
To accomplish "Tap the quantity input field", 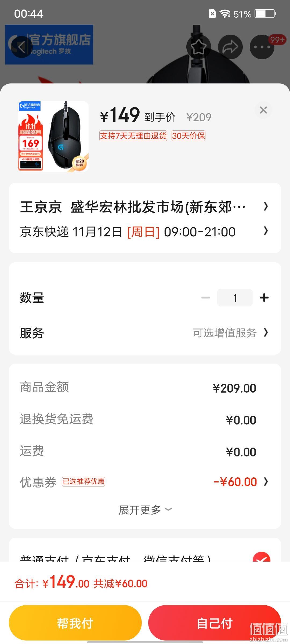I will click(235, 298).
